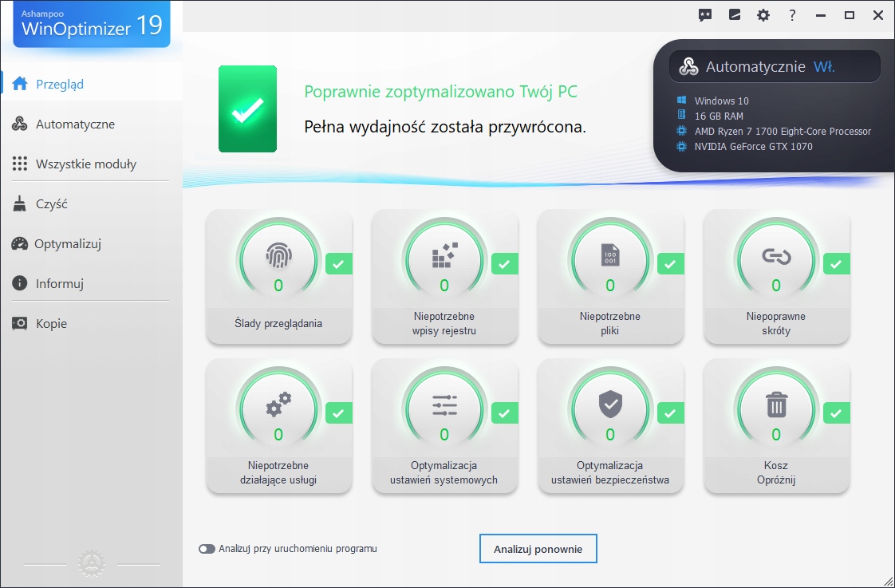This screenshot has height=588, width=895.
Task: Click the binary file icon for Niepotrzebne pliki
Action: point(610,255)
